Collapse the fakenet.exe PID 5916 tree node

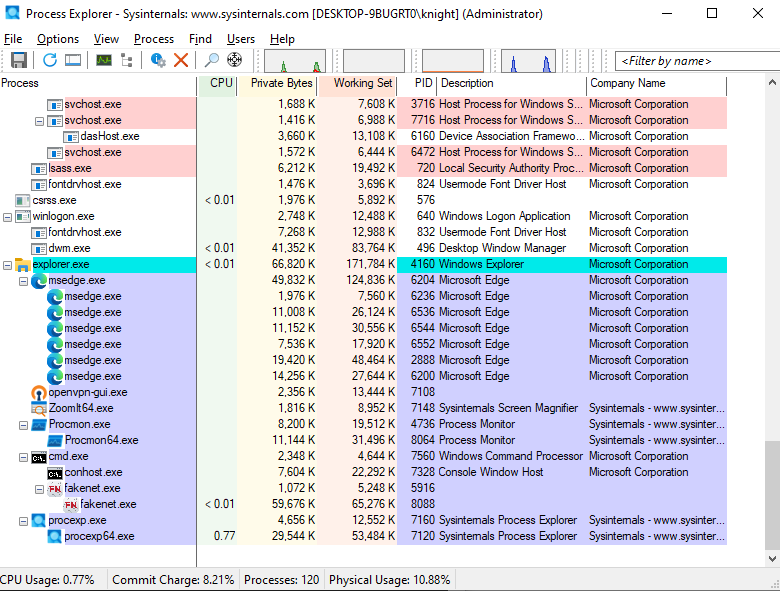coord(39,489)
